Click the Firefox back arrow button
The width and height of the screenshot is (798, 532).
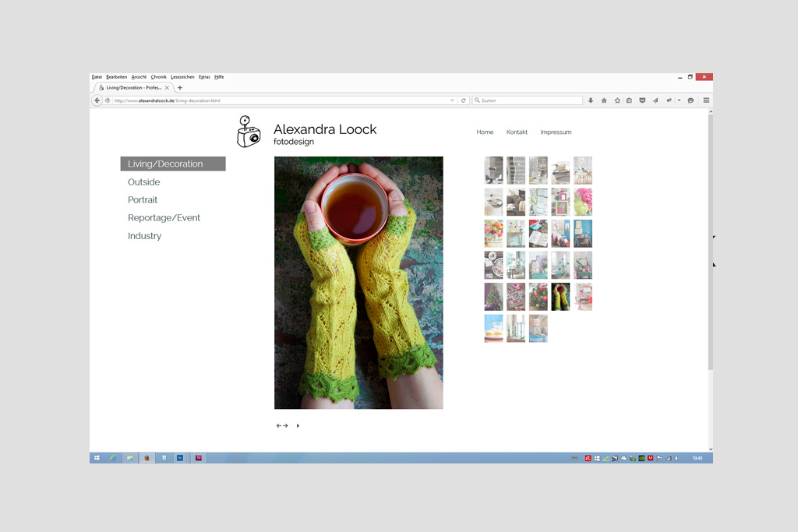point(97,100)
